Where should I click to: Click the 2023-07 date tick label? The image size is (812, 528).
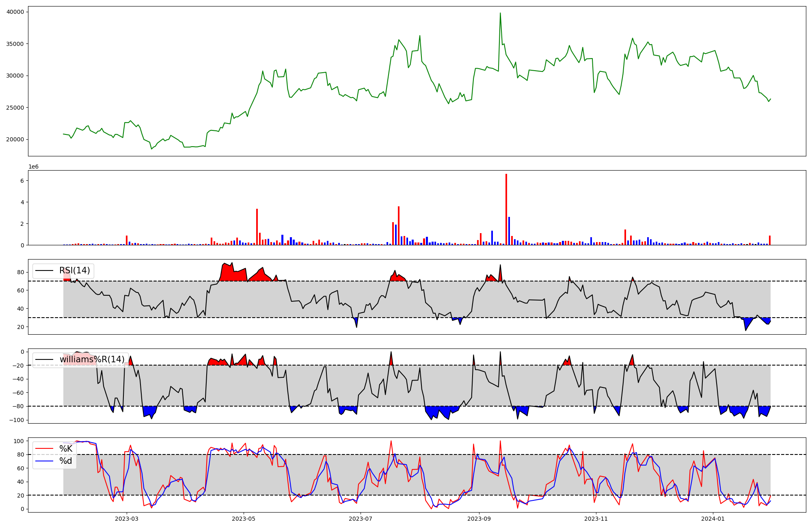pyautogui.click(x=361, y=519)
